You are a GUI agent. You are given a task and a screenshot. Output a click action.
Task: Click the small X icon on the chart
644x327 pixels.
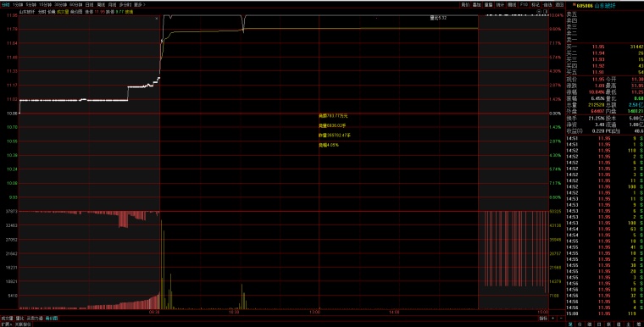pos(157,19)
